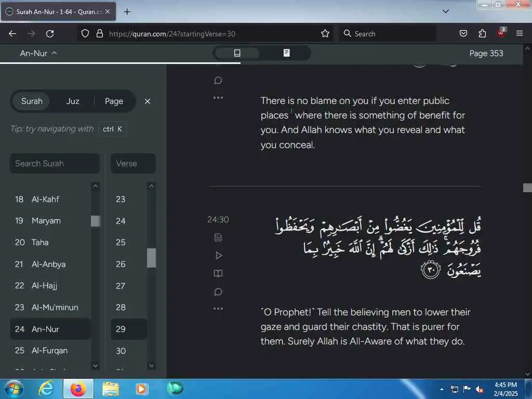Jump to verse 24 in list

click(129, 221)
